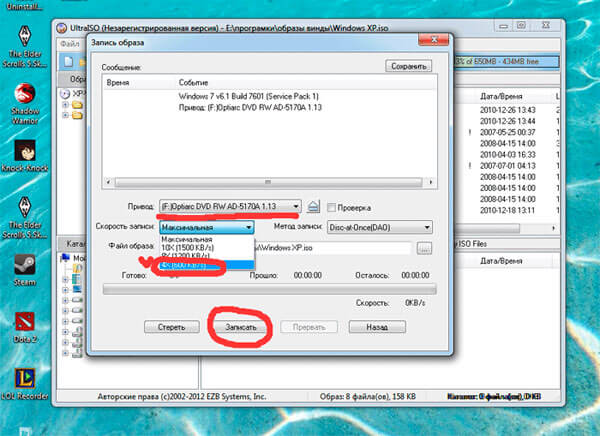This screenshot has height=436, width=600.
Task: Click status text Образ: 8 файла(ов), 158 KB
Action: [x=368, y=397]
